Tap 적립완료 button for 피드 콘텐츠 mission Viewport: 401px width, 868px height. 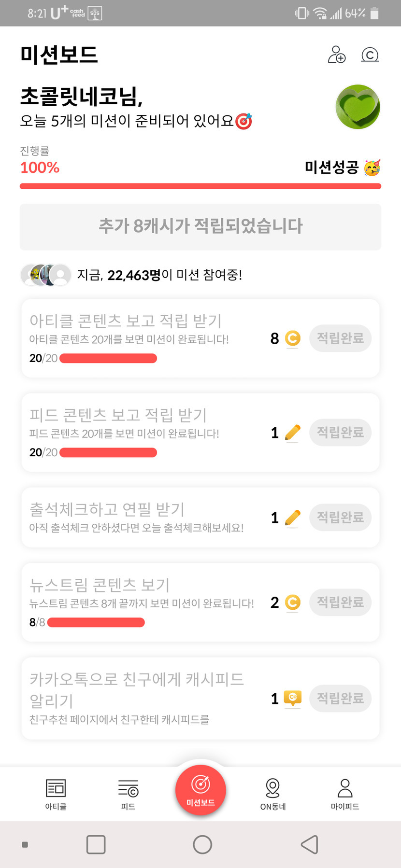click(340, 432)
